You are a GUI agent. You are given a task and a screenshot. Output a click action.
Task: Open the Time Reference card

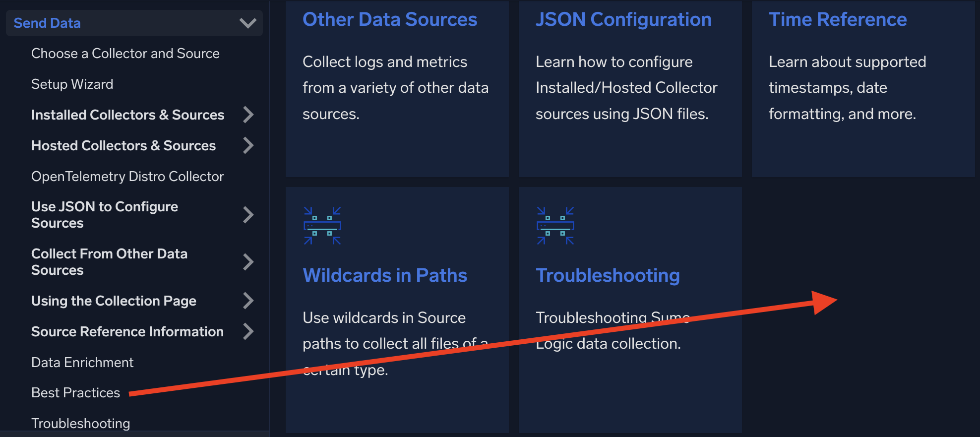coord(837,19)
